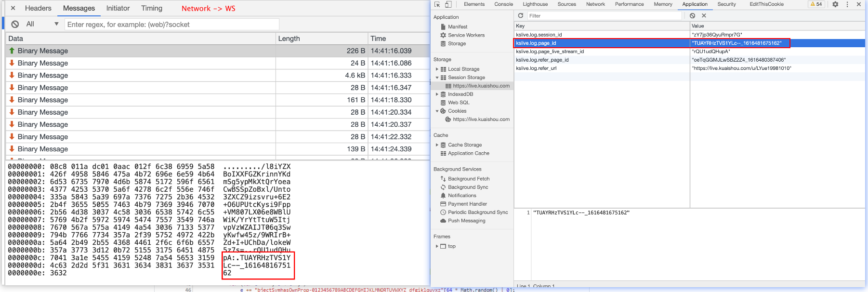Select the kslive.log.session_id row
This screenshot has width=868, height=292.
tap(689, 35)
